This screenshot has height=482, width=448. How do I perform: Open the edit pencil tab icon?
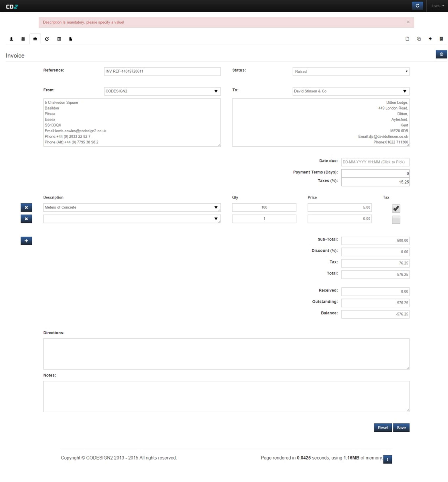pos(47,39)
